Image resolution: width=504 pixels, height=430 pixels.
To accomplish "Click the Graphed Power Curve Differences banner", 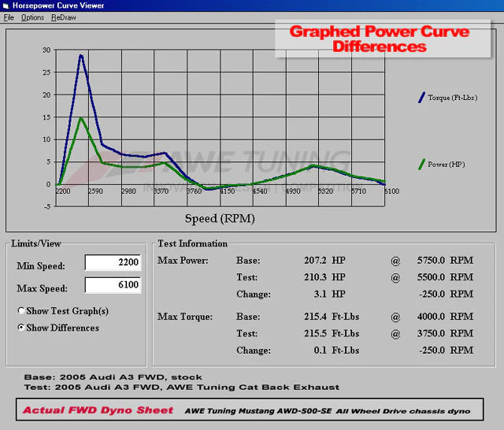I will tap(379, 39).
